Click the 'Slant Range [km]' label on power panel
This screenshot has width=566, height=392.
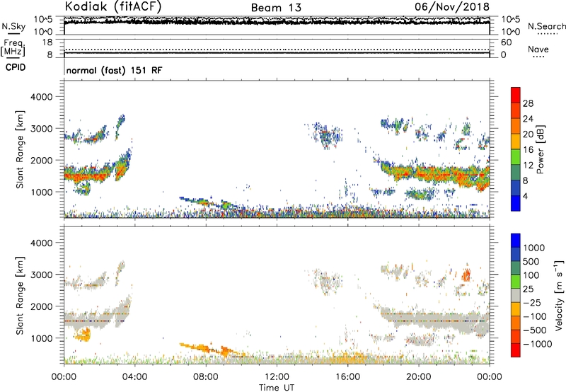(20, 149)
